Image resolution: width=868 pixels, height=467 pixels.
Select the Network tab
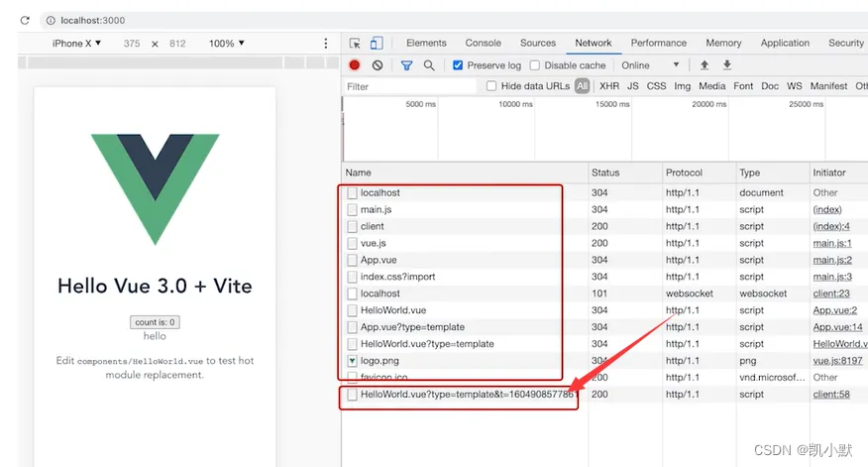click(593, 43)
